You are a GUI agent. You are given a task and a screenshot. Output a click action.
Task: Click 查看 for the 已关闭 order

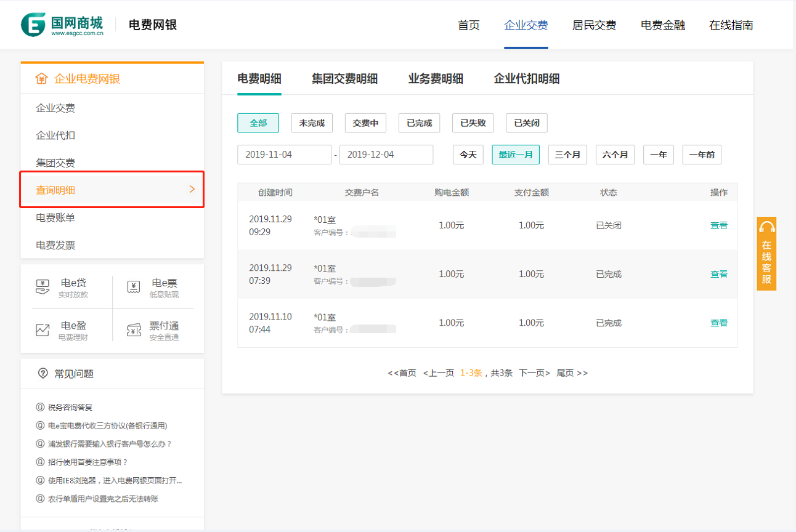[x=719, y=225]
